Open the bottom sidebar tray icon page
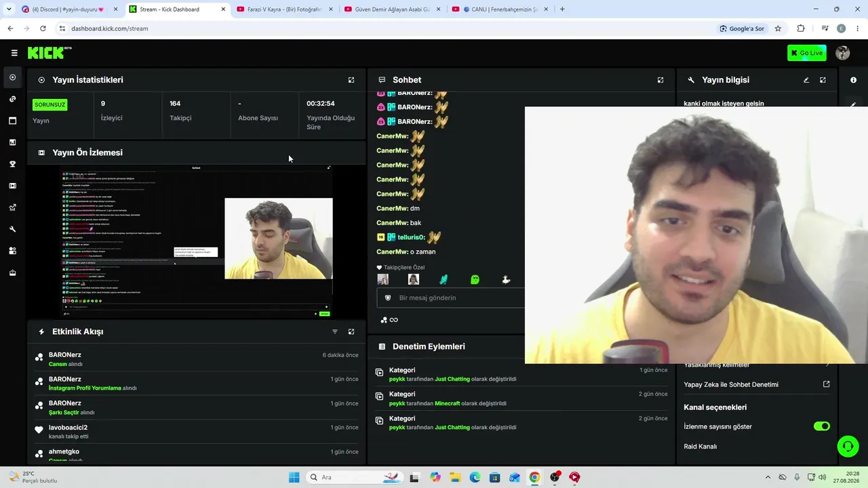Viewport: 868px width, 488px height. (x=12, y=272)
